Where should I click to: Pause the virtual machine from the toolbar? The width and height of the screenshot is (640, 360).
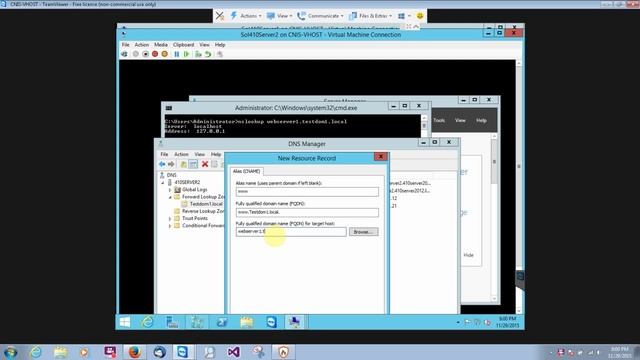(177, 54)
